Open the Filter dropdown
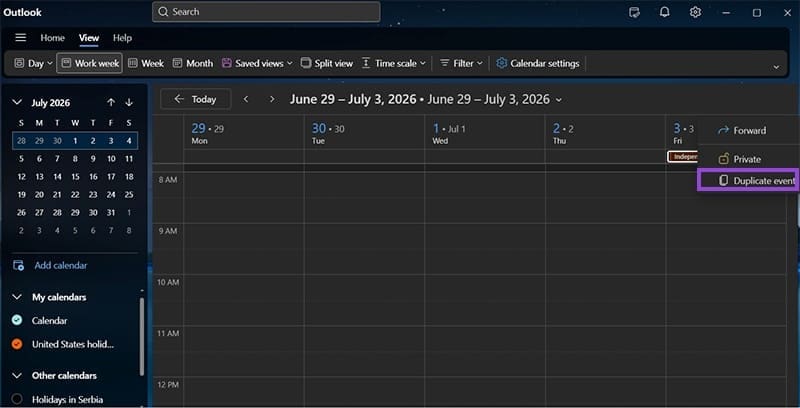The width and height of the screenshot is (800, 408). [461, 63]
